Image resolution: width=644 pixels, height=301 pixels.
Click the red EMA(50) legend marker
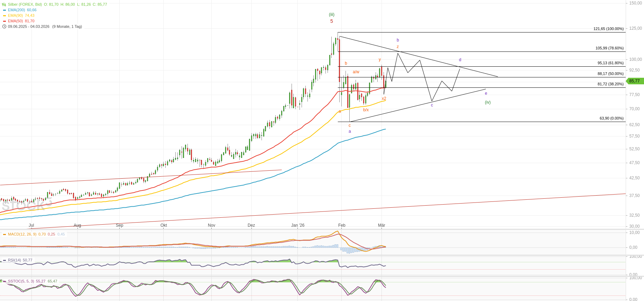4,21
